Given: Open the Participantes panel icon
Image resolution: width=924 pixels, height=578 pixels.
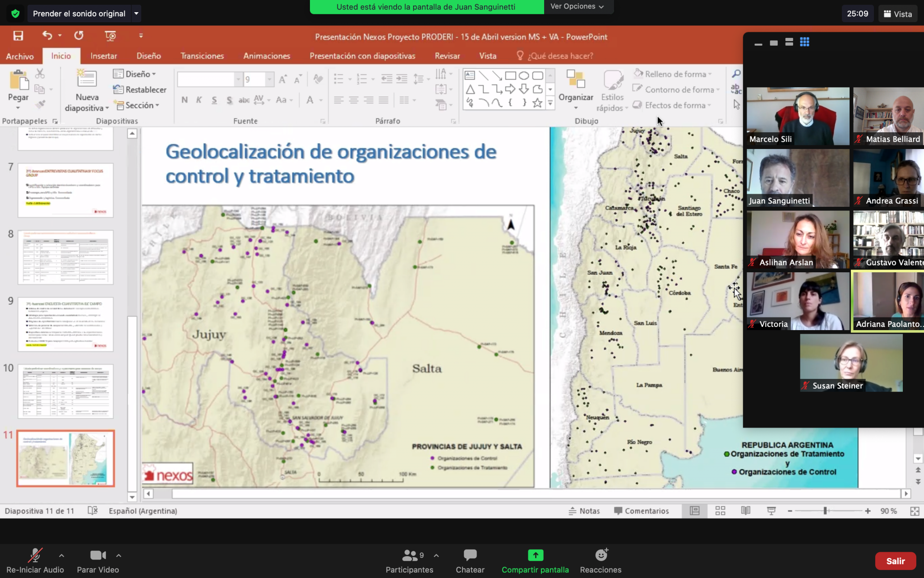Looking at the screenshot, I should click(x=410, y=555).
